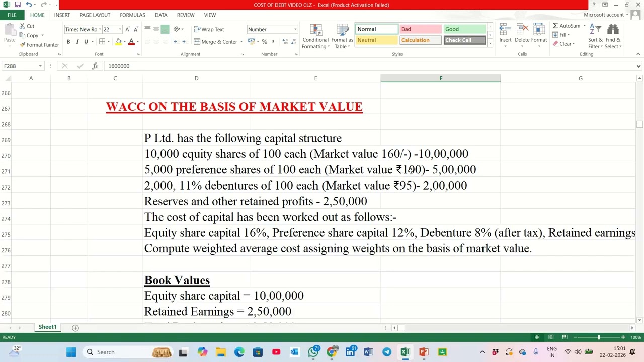Expand the cell styles gallery

point(490,44)
